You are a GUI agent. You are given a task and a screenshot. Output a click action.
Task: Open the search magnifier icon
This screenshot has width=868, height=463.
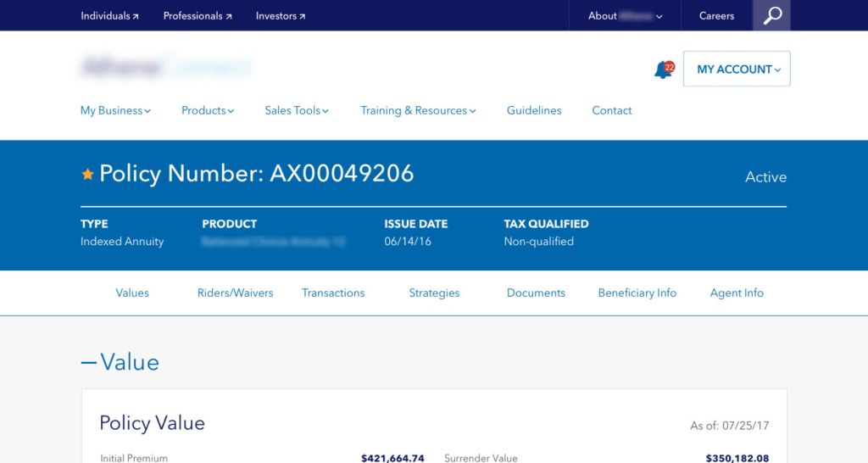(771, 15)
